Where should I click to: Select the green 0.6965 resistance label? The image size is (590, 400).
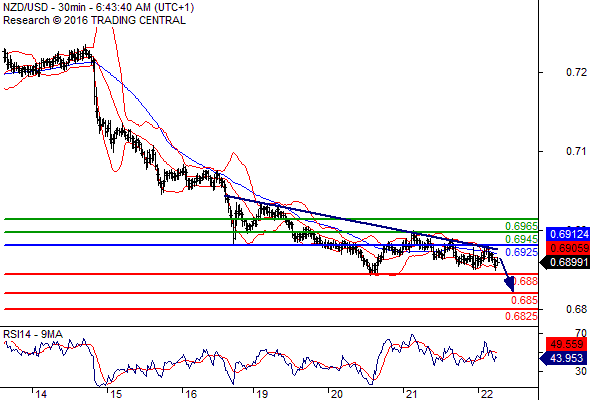[x=521, y=226]
